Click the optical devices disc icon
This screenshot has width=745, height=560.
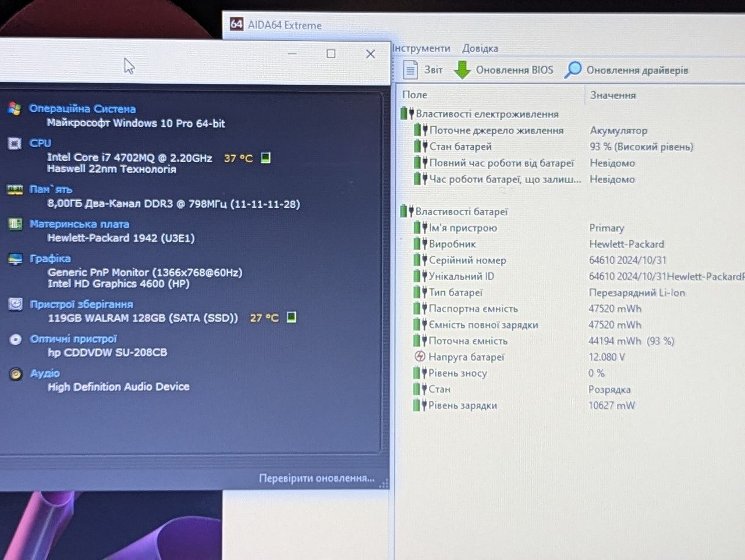pos(16,339)
